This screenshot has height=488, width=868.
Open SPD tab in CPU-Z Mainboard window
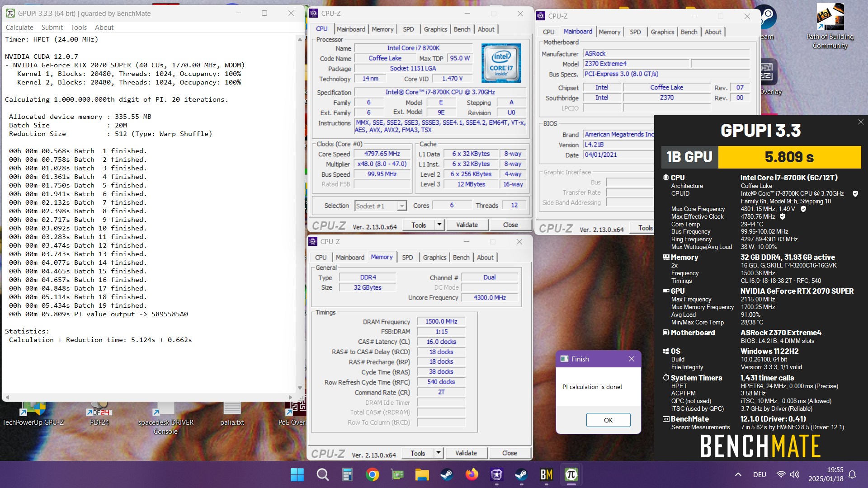(635, 32)
